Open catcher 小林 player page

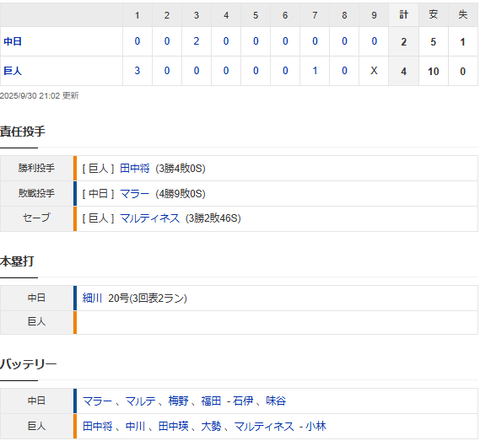click(316, 426)
